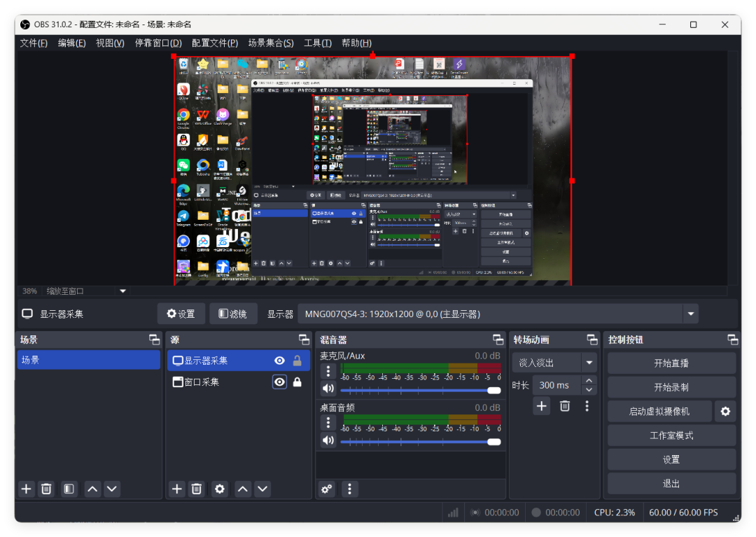Viewport: 756px width, 537px height.
Task: Click 60.00 / 60.00 FPS status text
Action: point(683,512)
